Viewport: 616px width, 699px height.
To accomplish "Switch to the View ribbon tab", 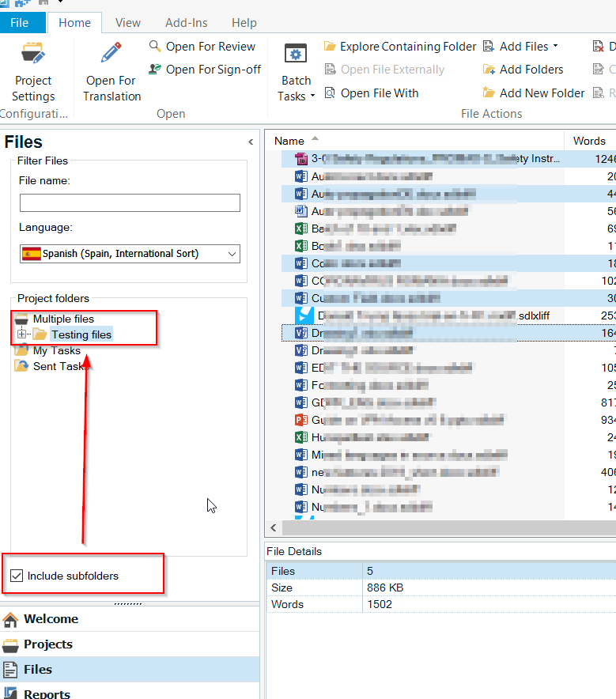I will click(x=128, y=23).
